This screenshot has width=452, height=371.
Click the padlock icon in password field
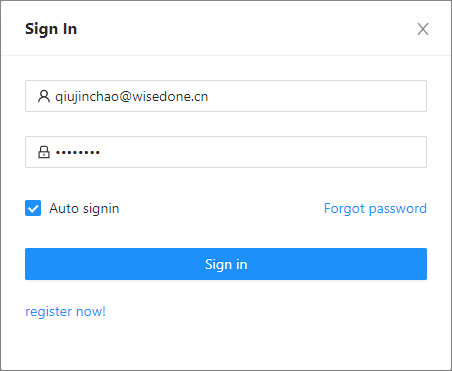coord(44,152)
